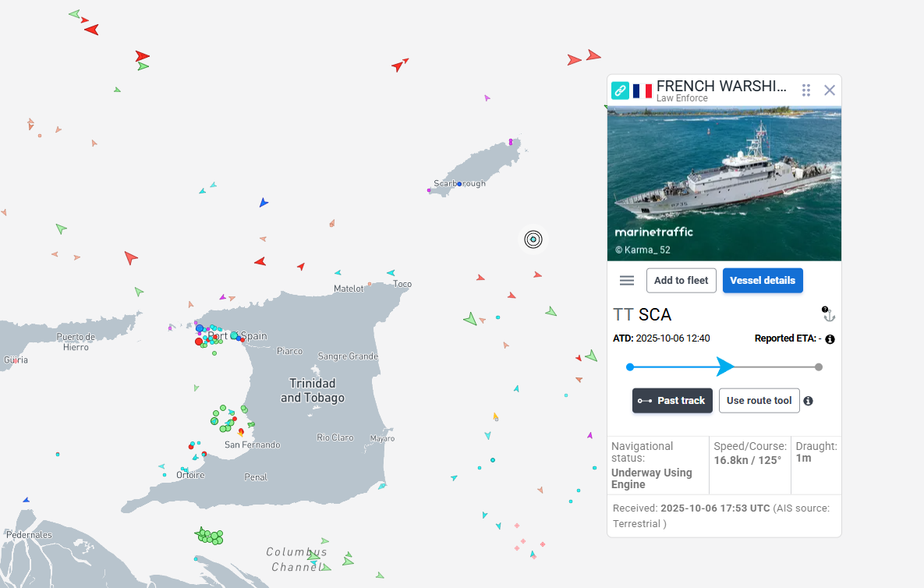Click the blue dot at Scarborough port
924x588 pixels.
pyautogui.click(x=459, y=184)
